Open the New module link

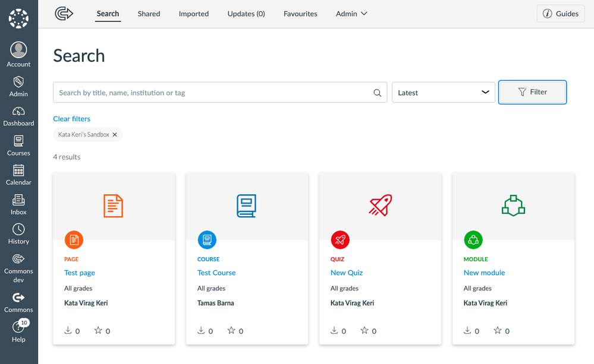[484, 273]
